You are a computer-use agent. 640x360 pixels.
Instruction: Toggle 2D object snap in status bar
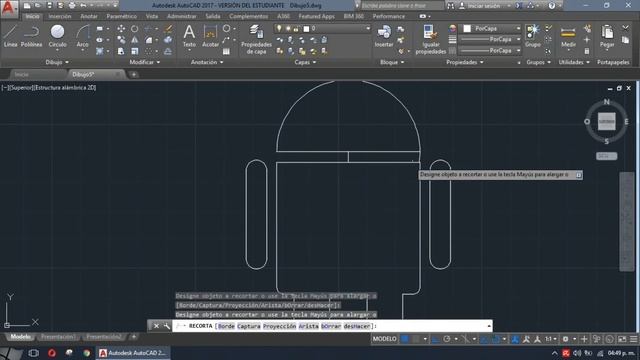point(495,339)
